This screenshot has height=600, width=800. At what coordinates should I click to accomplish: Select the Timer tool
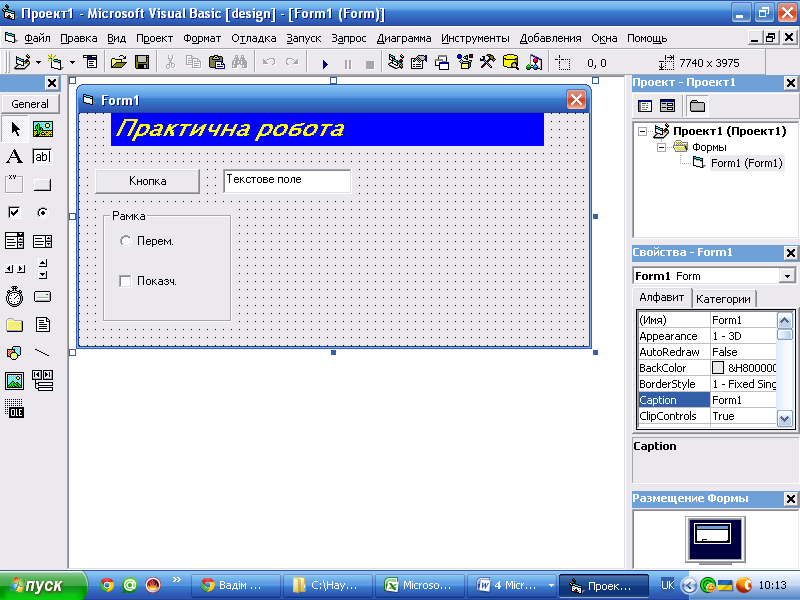click(15, 296)
